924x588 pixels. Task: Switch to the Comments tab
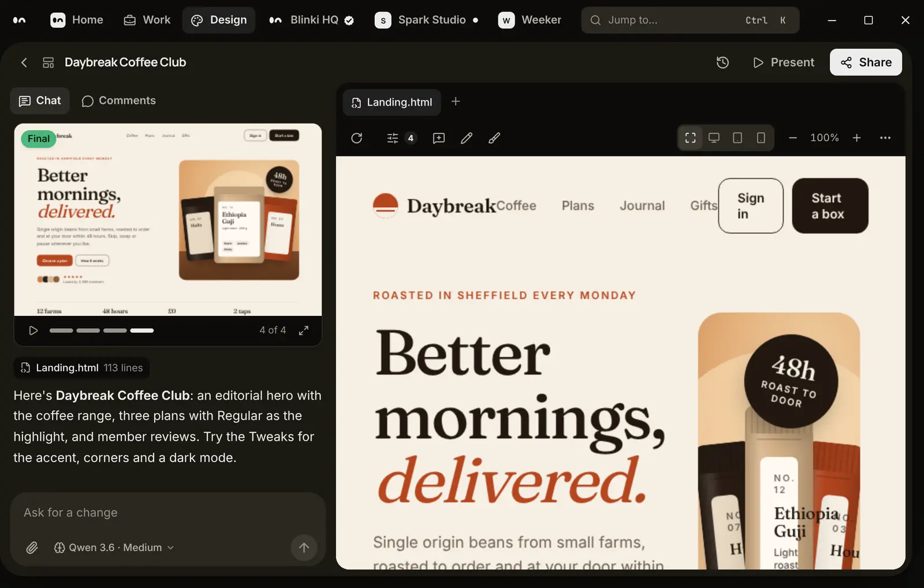coord(119,101)
